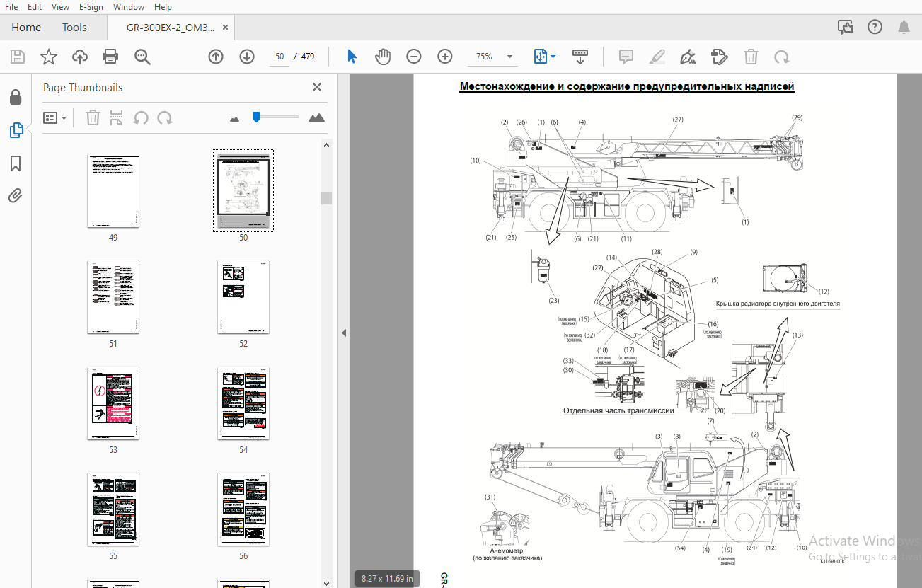Image resolution: width=922 pixels, height=588 pixels.
Task: Open the find text magnifier tool
Action: (143, 57)
